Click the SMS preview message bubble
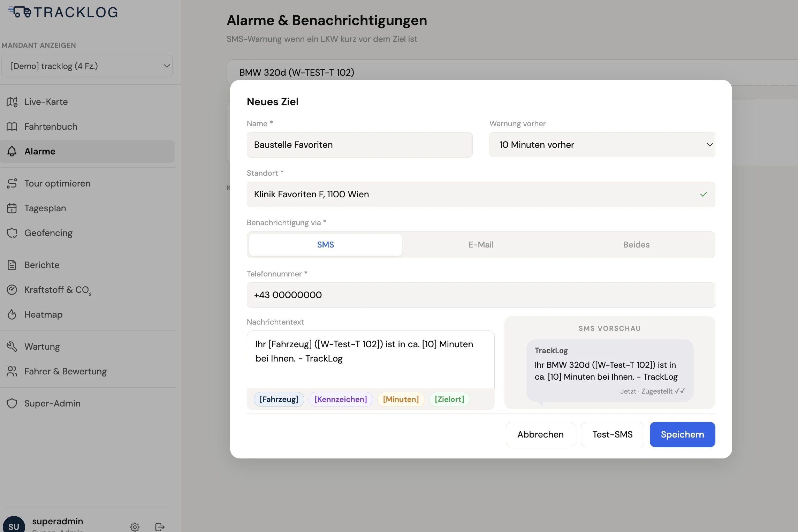The width and height of the screenshot is (798, 532). (x=610, y=371)
